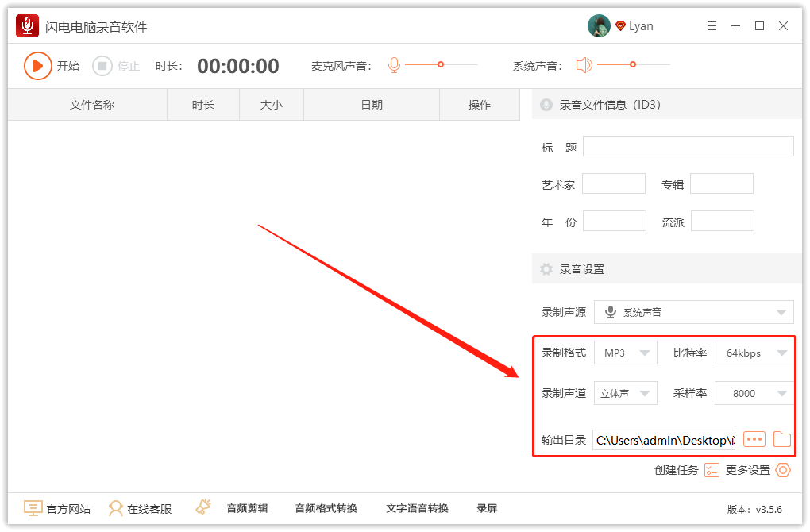The image size is (810, 532).
Task: Open the 录制格式 MP3 dropdown
Action: point(625,352)
